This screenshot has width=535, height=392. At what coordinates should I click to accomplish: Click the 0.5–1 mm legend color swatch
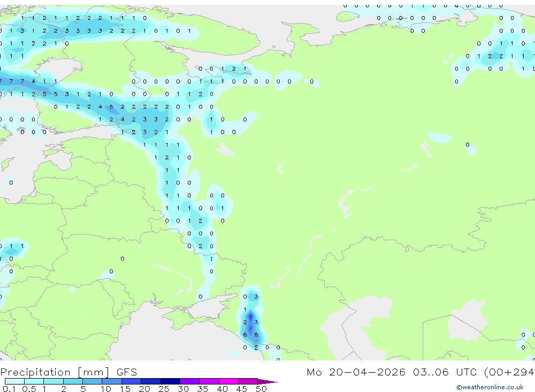coord(34,381)
